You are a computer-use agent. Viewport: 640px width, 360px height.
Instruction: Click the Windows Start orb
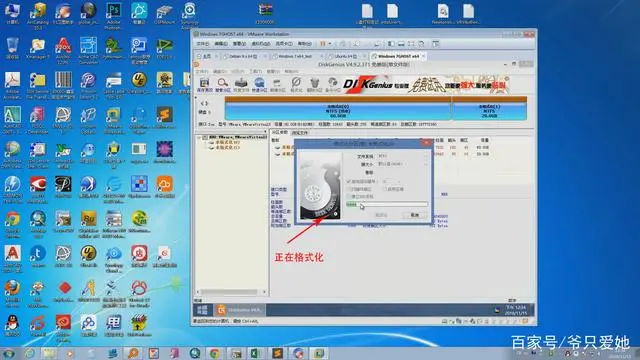(8, 353)
